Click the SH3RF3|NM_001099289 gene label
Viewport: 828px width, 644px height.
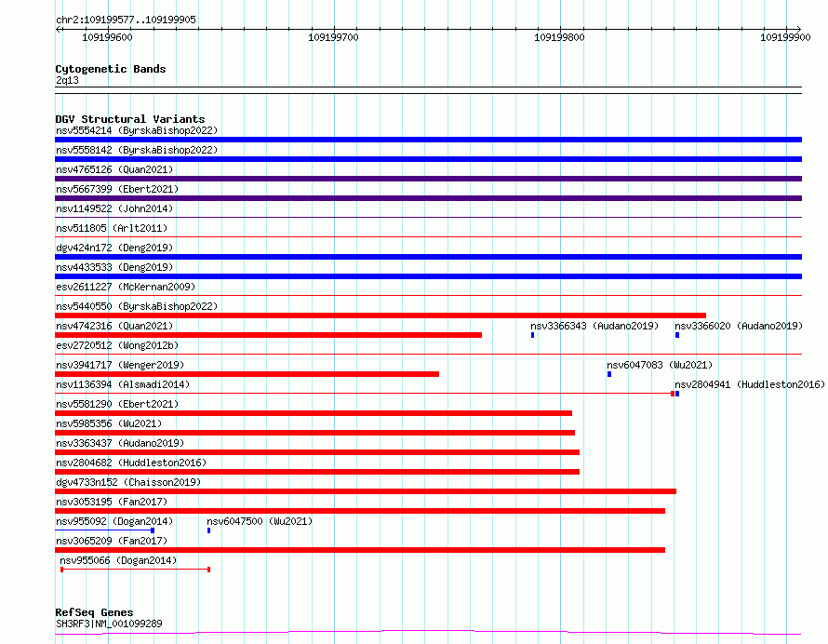(x=109, y=624)
